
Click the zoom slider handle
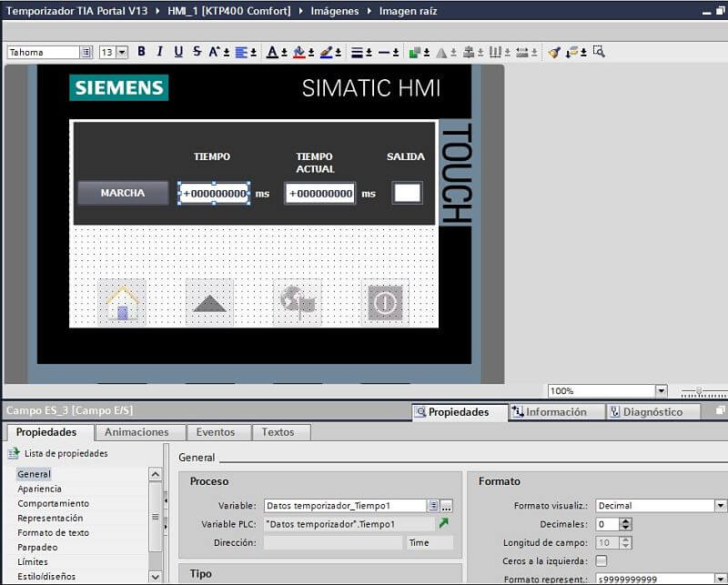(698, 391)
